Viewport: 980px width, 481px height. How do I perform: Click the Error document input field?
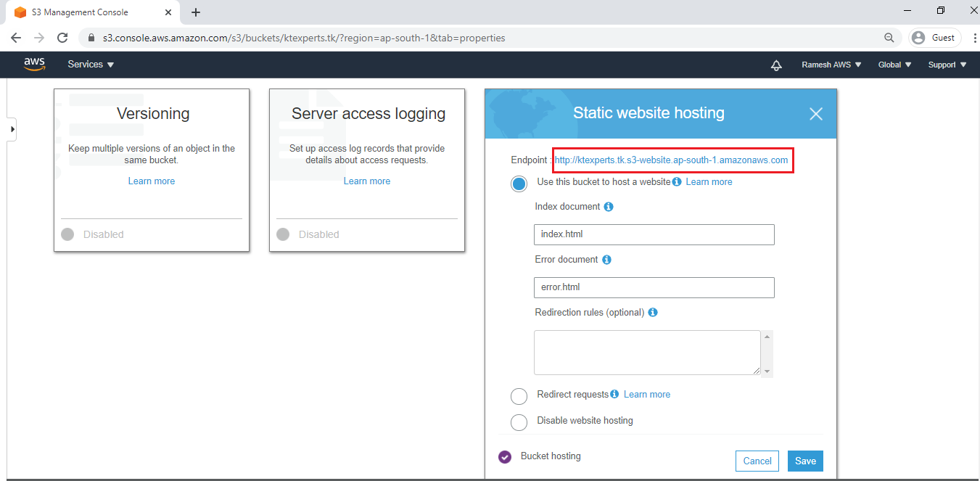tap(654, 287)
